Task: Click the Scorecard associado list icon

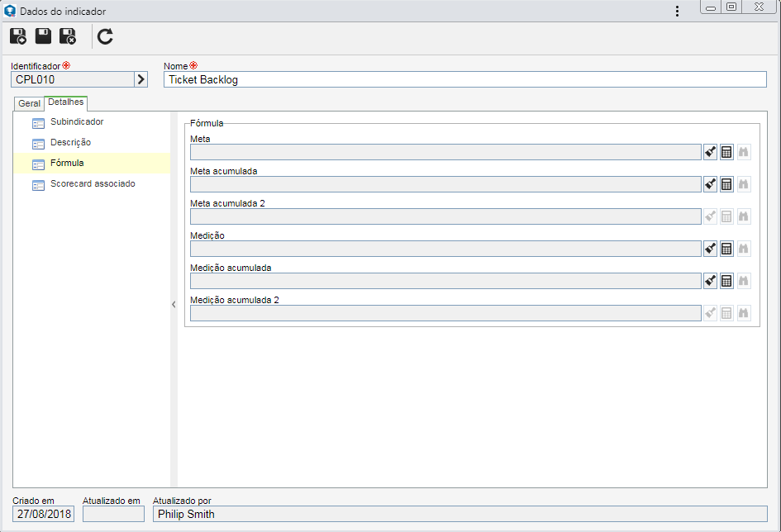Action: click(x=38, y=186)
